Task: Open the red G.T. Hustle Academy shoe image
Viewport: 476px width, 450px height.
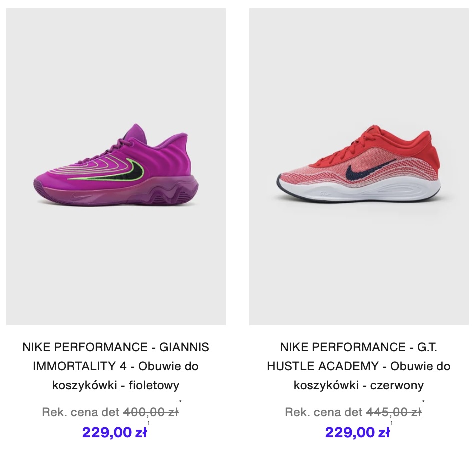Action: point(359,167)
